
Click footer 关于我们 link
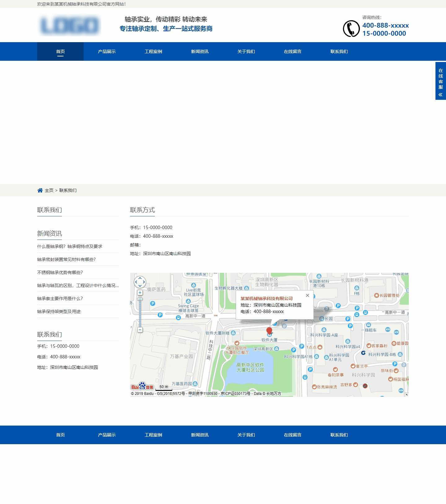(246, 435)
